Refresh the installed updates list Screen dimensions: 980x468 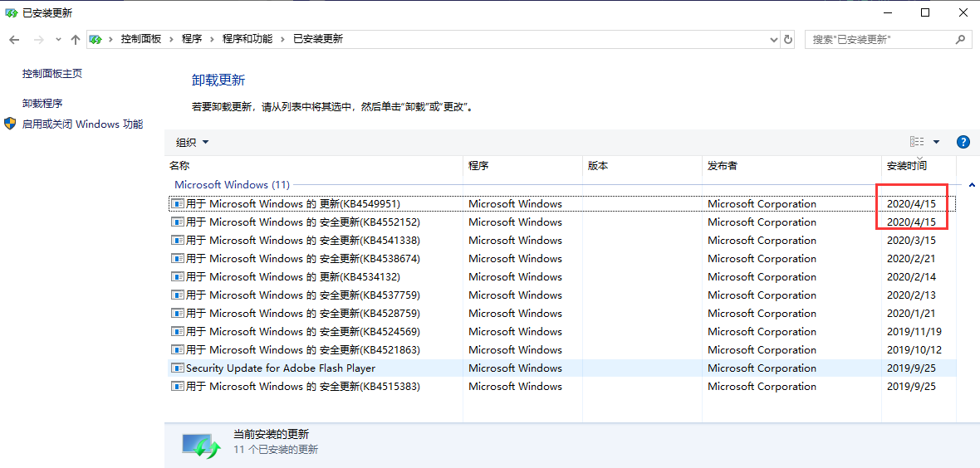(788, 39)
